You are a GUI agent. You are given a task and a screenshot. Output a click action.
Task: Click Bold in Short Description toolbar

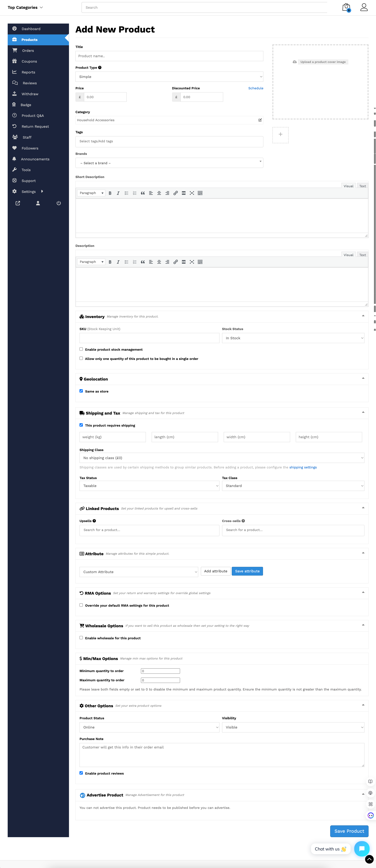(110, 193)
